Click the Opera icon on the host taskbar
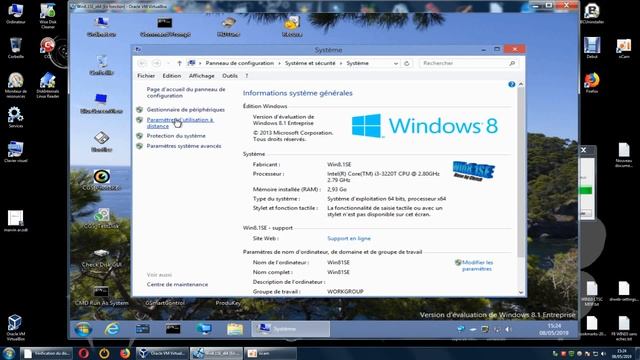The image size is (640, 360). tap(84, 353)
